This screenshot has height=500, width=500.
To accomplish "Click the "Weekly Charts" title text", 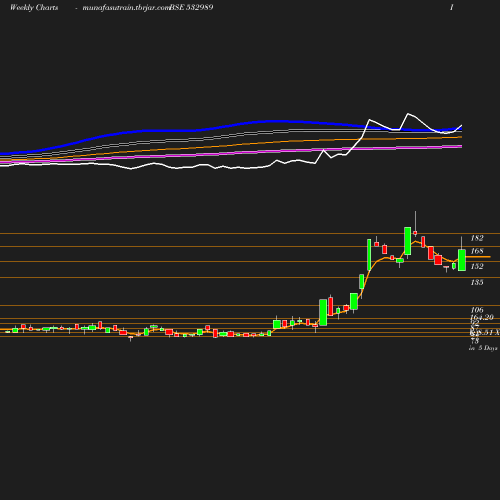I will [x=34, y=8].
